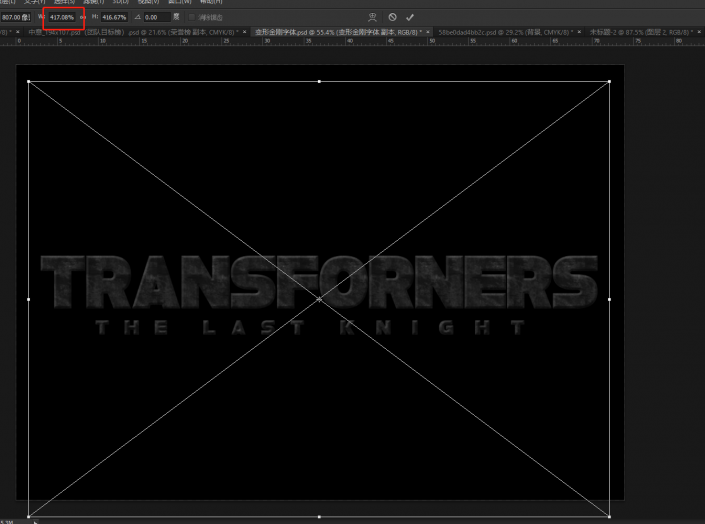Close the leftmost cut-off document tab

(18, 31)
